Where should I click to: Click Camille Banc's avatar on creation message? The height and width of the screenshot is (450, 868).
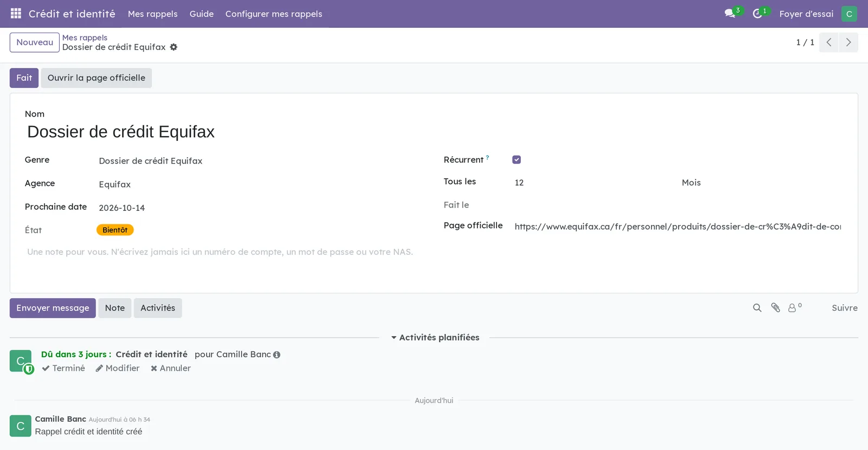pos(21,426)
